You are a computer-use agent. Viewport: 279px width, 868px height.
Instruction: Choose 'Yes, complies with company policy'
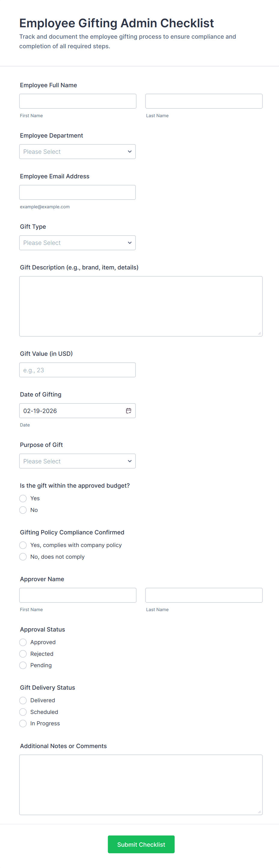pyautogui.click(x=23, y=545)
